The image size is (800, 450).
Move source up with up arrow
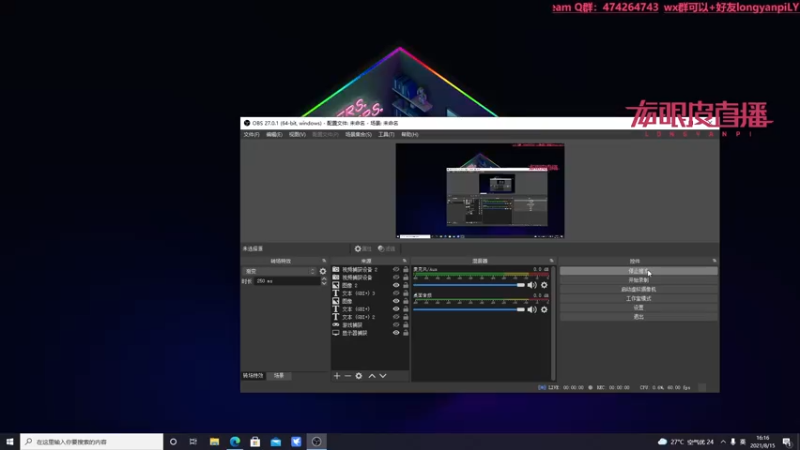tap(372, 376)
